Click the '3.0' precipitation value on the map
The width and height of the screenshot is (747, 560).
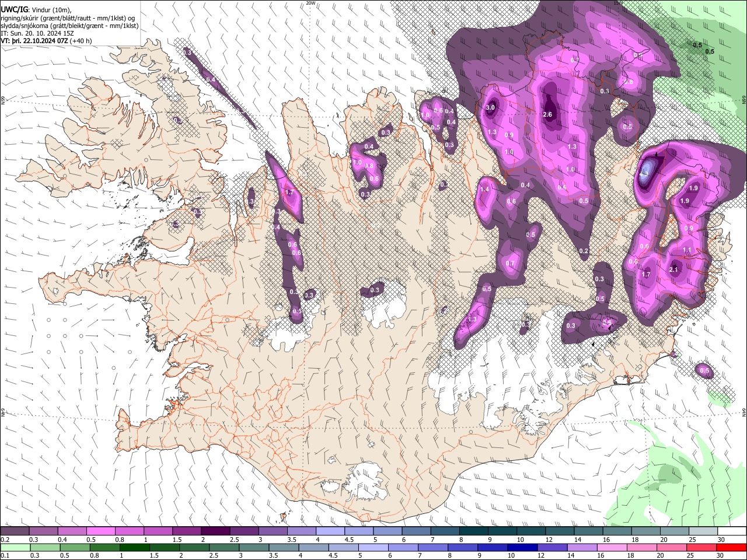490,107
